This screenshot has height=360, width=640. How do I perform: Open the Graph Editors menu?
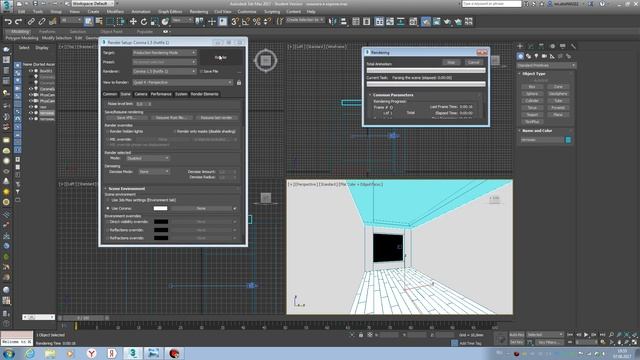coord(170,12)
